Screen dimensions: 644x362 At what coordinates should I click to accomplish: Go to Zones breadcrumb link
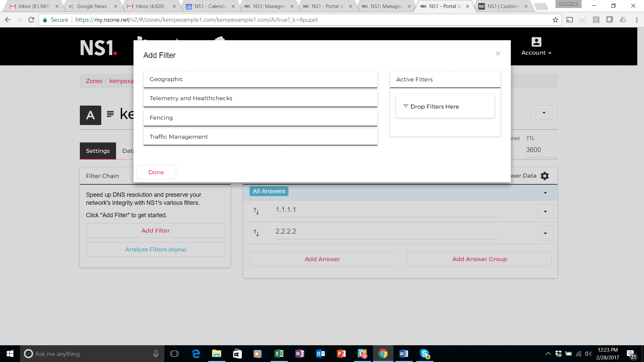pos(94,81)
